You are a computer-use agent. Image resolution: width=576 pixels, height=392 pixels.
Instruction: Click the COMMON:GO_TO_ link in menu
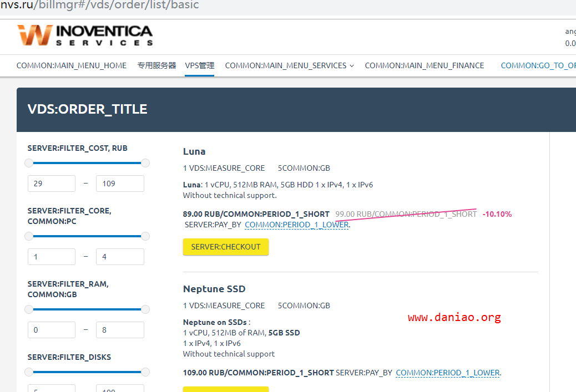tap(538, 65)
